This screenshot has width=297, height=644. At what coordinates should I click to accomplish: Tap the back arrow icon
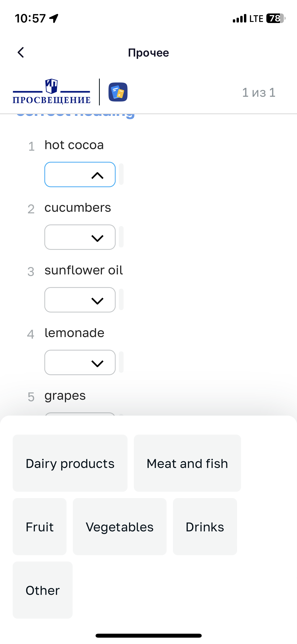21,52
